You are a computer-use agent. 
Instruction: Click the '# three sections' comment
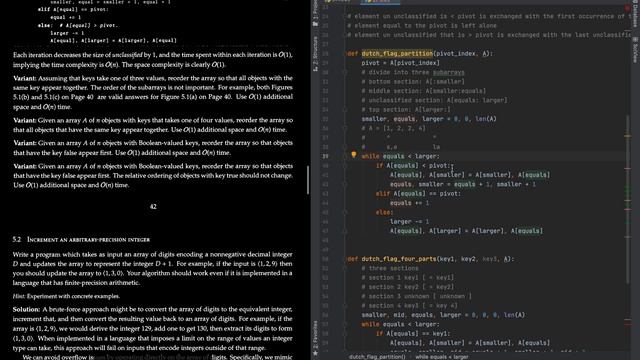coord(390,268)
